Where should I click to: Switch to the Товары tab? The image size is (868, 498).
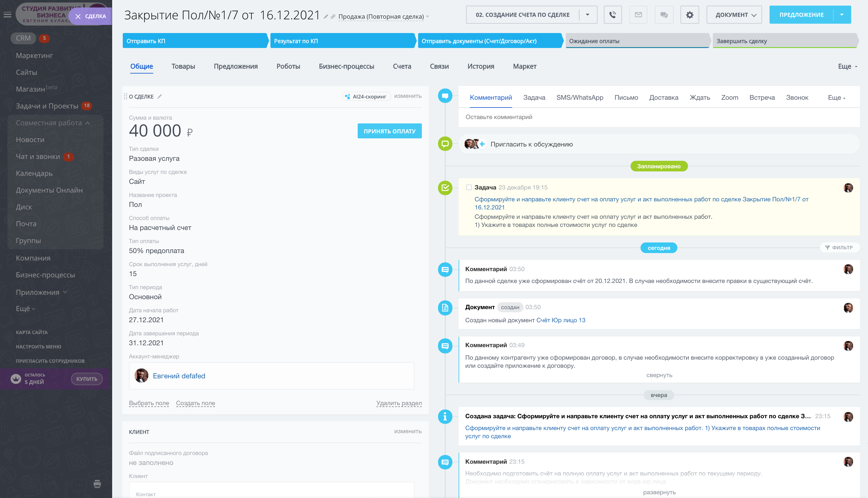click(x=183, y=66)
